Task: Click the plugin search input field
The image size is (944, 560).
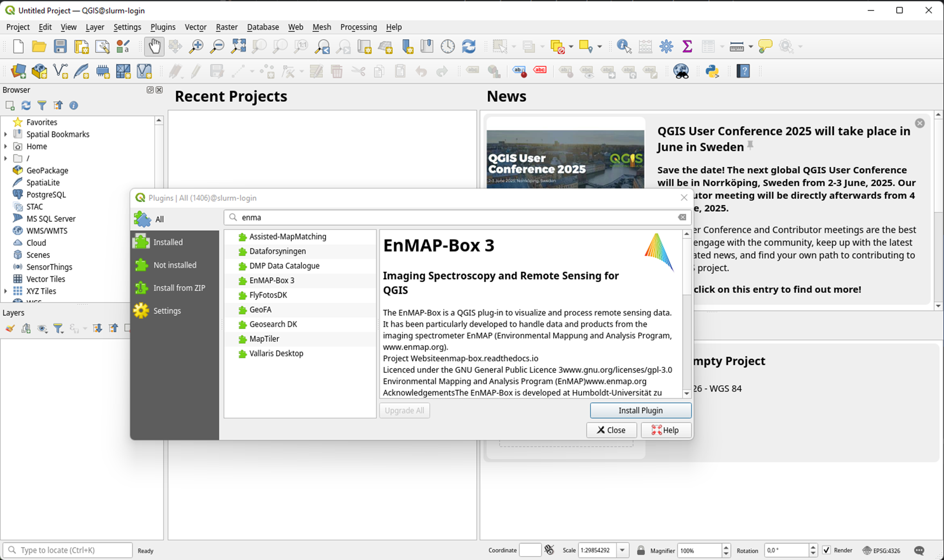Action: click(457, 217)
